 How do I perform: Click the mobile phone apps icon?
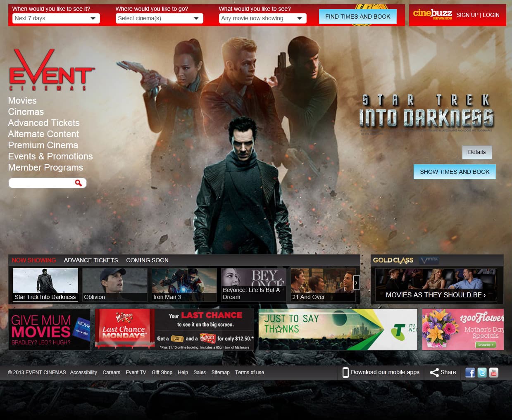[345, 372]
